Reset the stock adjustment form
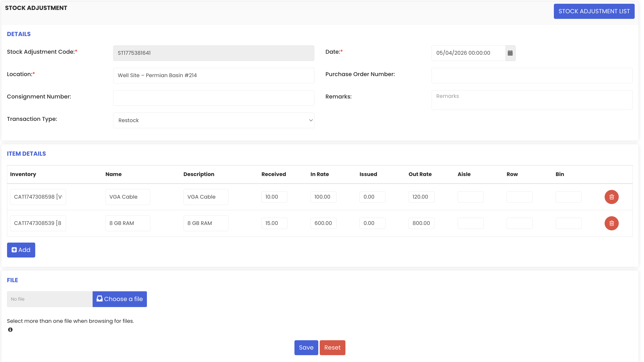 pos(332,347)
